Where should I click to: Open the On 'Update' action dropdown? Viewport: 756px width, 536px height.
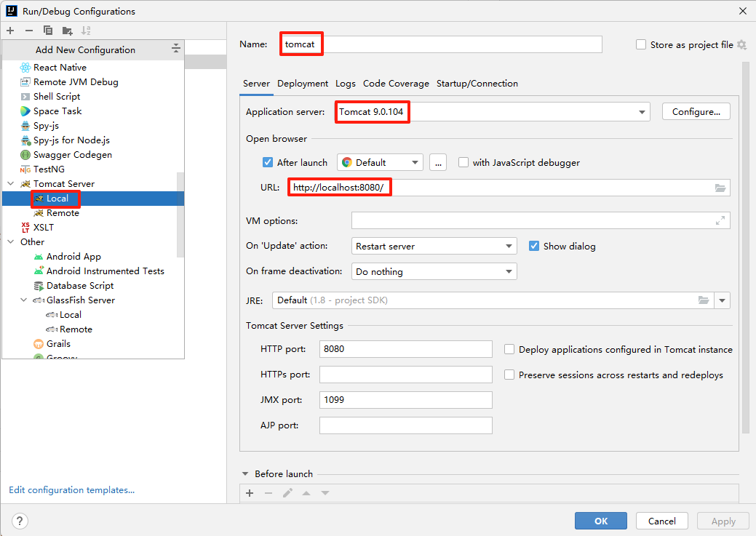(434, 247)
